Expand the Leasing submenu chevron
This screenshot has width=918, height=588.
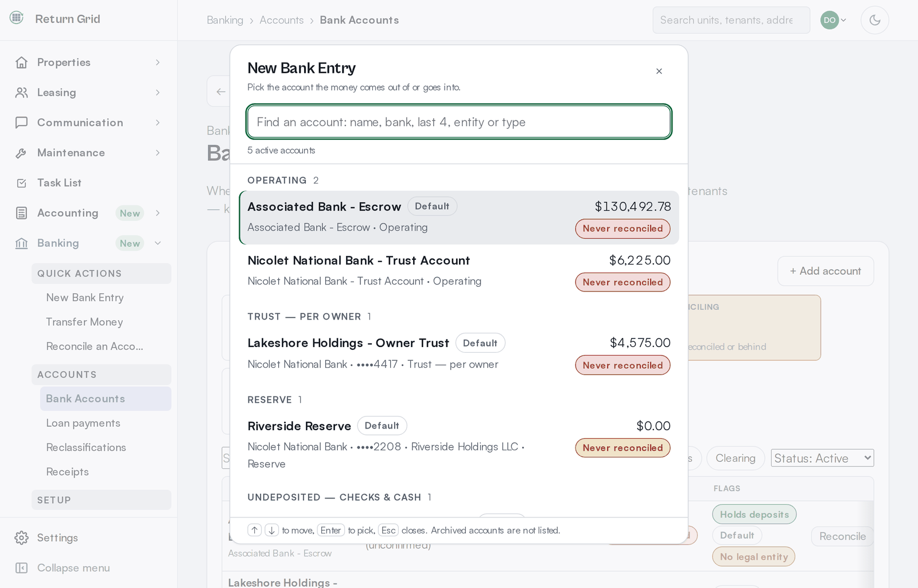tap(158, 92)
